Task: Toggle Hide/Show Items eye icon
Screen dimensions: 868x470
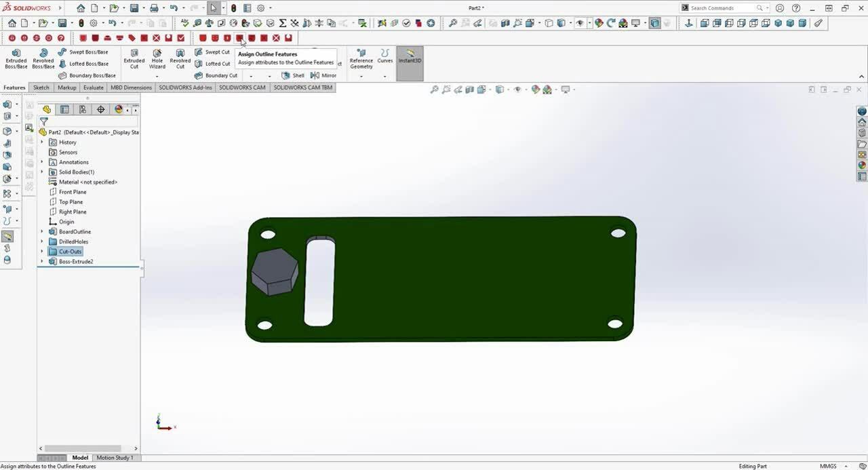Action: click(517, 89)
